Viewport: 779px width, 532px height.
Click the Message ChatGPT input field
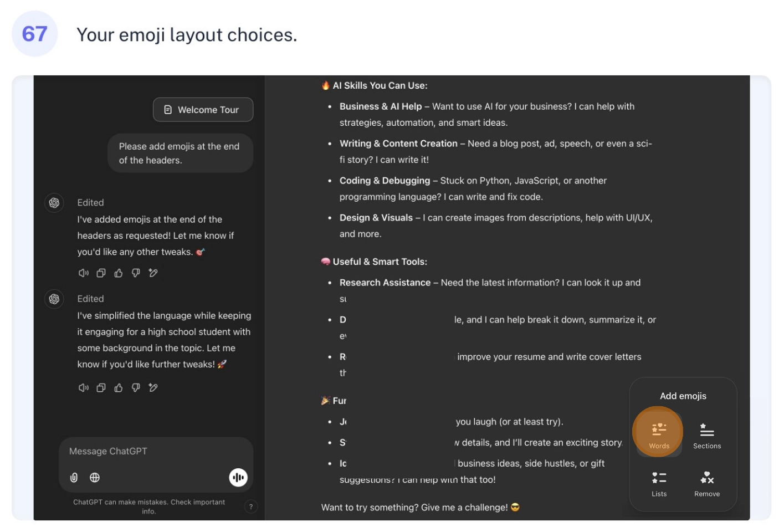(x=156, y=451)
